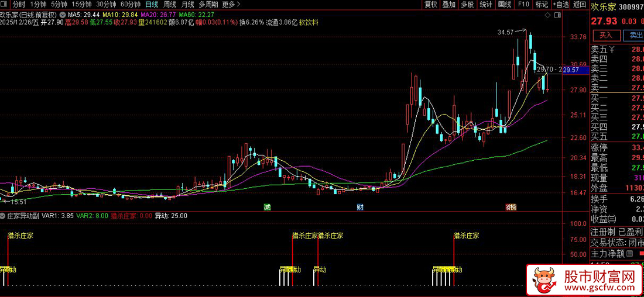This screenshot has height=297, width=644.
Task: Click the 注册制 已盈利 status line
Action: point(617,232)
